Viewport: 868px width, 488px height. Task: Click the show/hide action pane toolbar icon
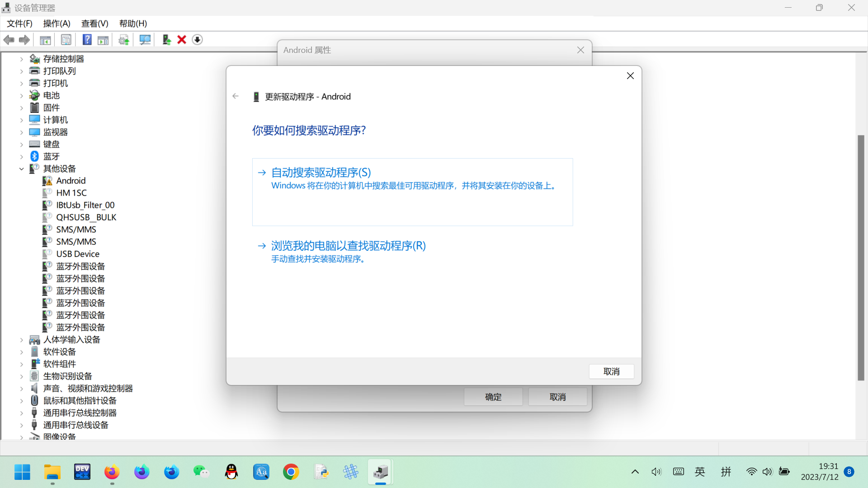tap(103, 40)
